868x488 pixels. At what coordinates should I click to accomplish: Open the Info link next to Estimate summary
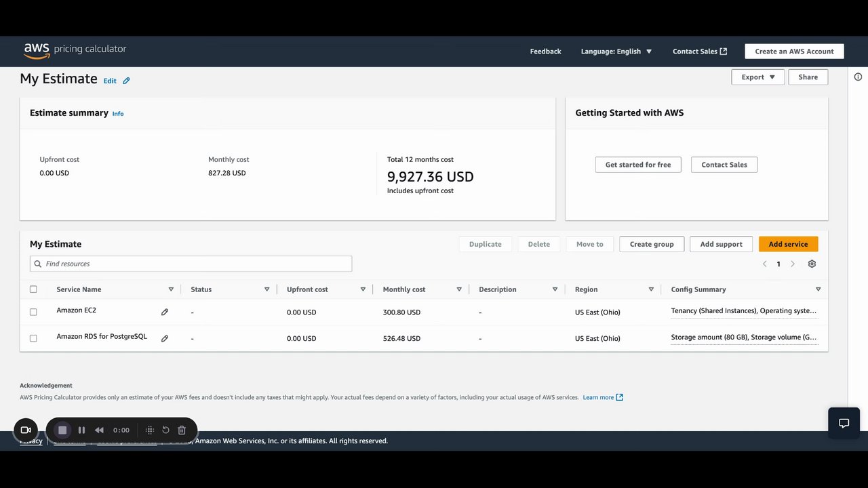coord(118,114)
